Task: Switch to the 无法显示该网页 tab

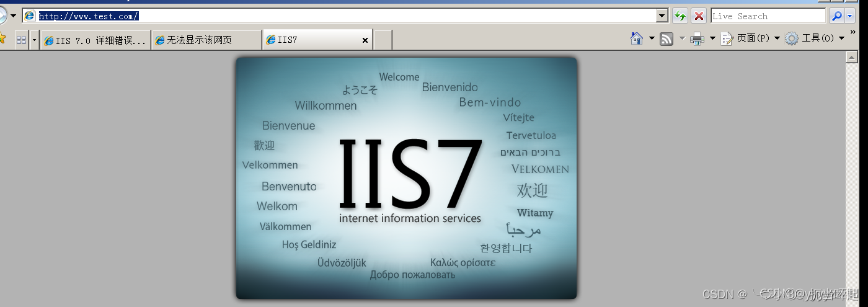Action: click(206, 40)
